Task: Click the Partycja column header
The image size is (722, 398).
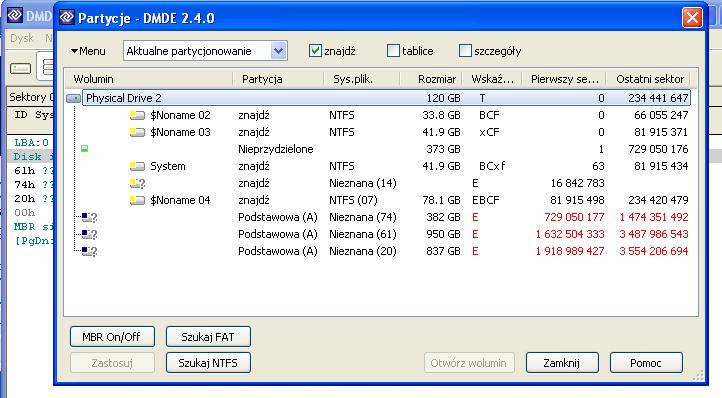Action: click(x=278, y=79)
